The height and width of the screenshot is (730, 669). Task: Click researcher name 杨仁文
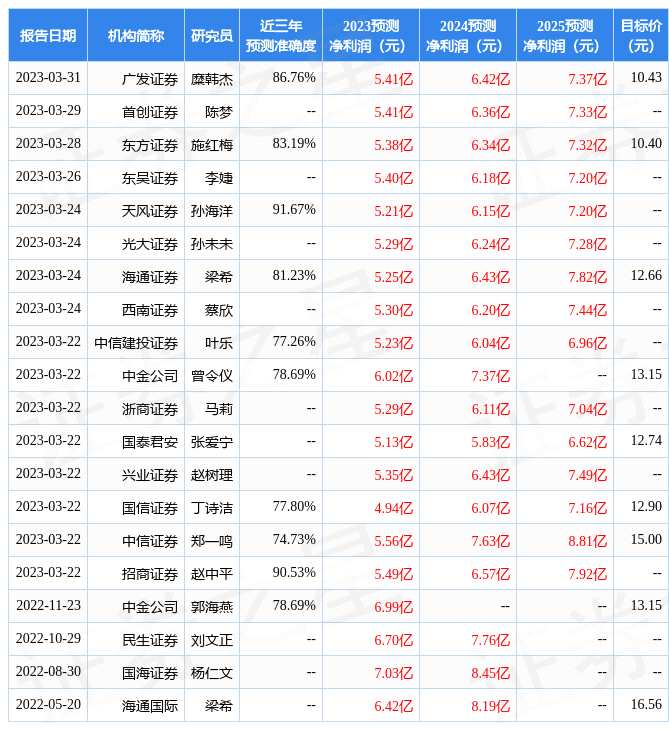[x=212, y=674]
